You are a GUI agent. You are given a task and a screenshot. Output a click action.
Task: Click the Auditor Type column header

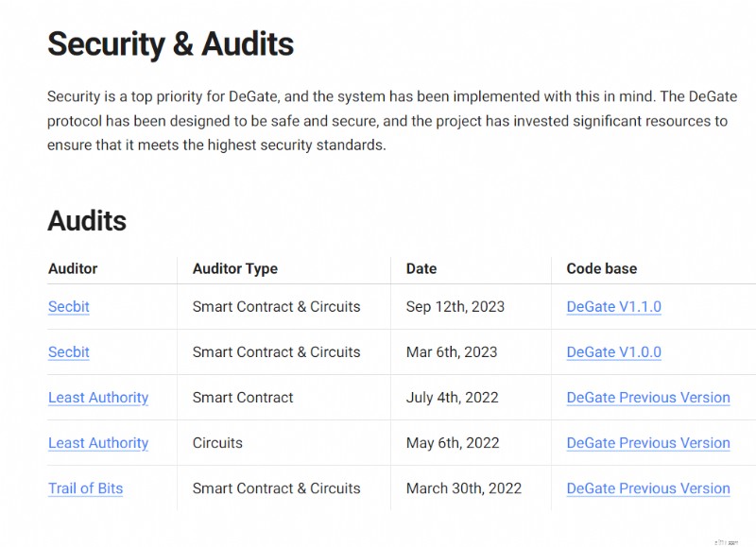tap(235, 268)
